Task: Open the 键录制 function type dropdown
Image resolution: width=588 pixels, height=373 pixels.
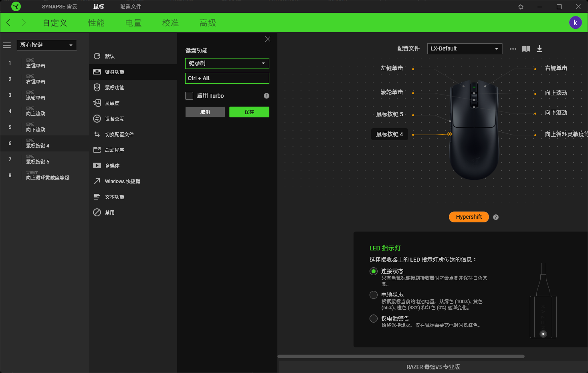Action: point(227,63)
